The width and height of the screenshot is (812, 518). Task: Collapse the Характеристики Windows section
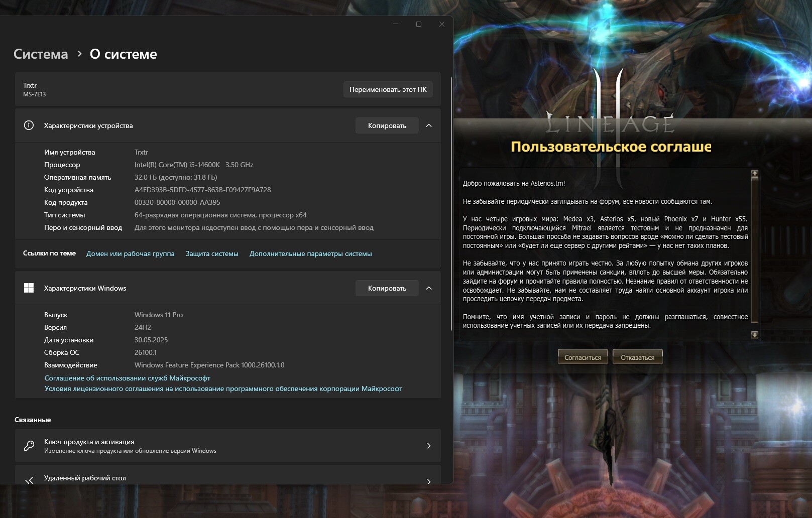click(429, 288)
